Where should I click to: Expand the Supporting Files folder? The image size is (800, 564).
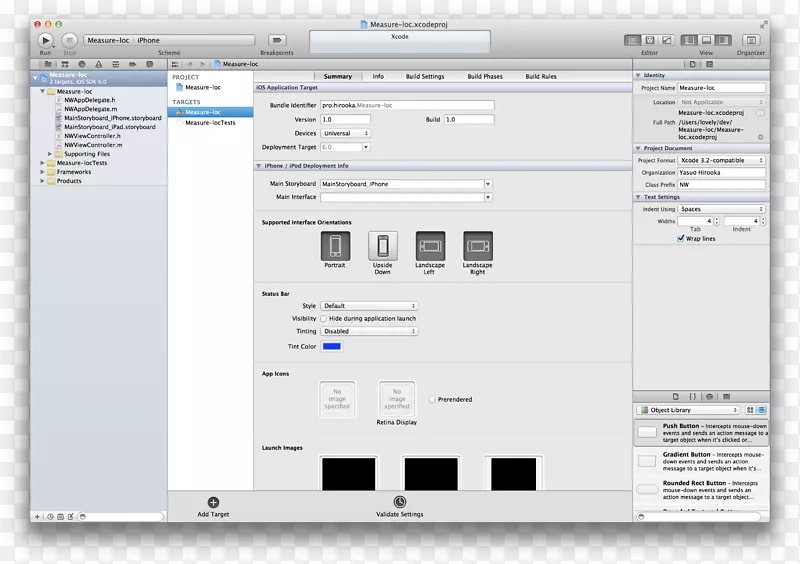(x=49, y=154)
